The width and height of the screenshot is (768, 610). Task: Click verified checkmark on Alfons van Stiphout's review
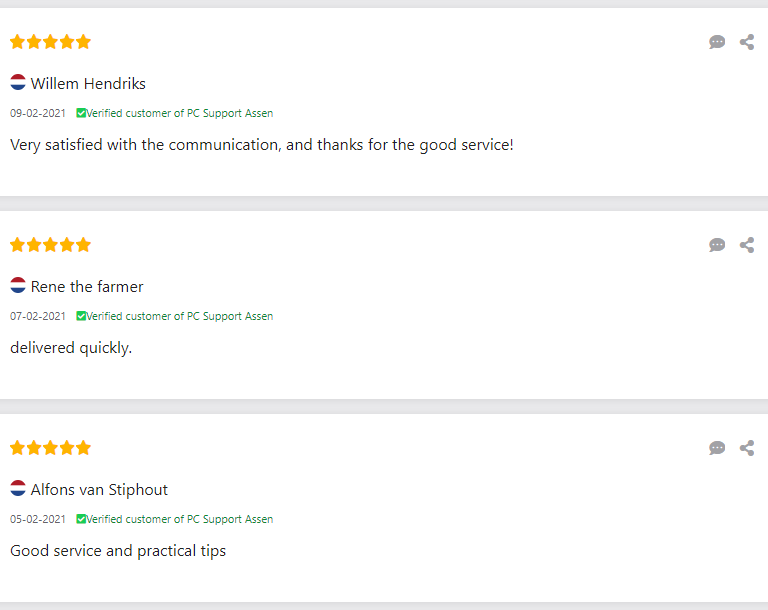81,520
